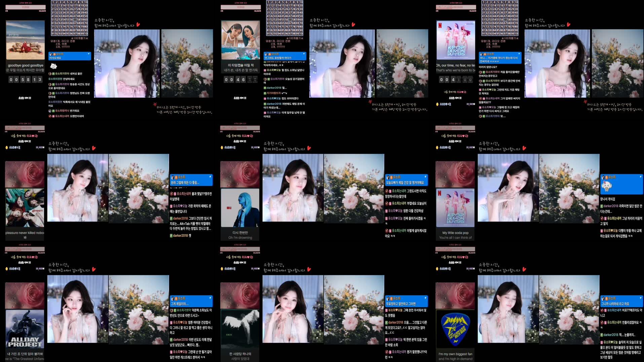This screenshot has width=644, height=362.
Task: Click the red heart after 감사합니다
Action: pyautogui.click(x=138, y=24)
